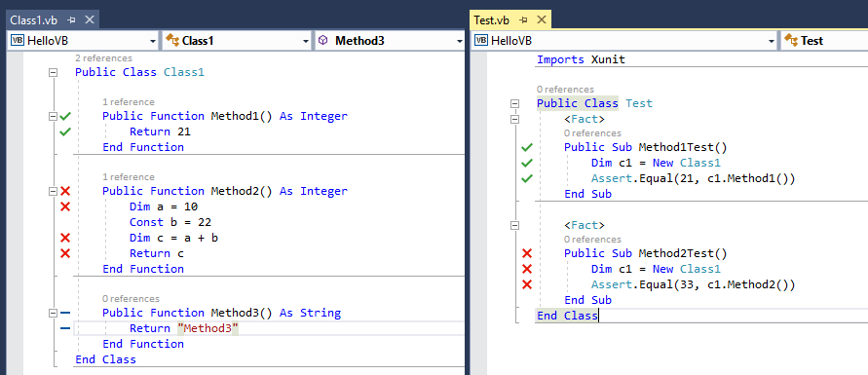Click green checkmark beside first Dim c1 line
868x375 pixels.
pyautogui.click(x=527, y=163)
